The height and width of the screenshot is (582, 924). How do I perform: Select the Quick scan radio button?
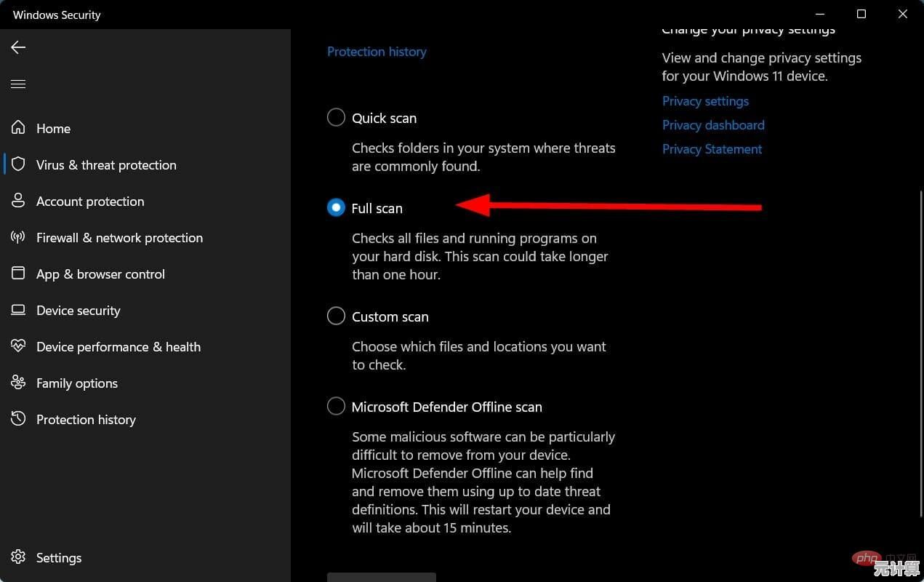click(336, 117)
